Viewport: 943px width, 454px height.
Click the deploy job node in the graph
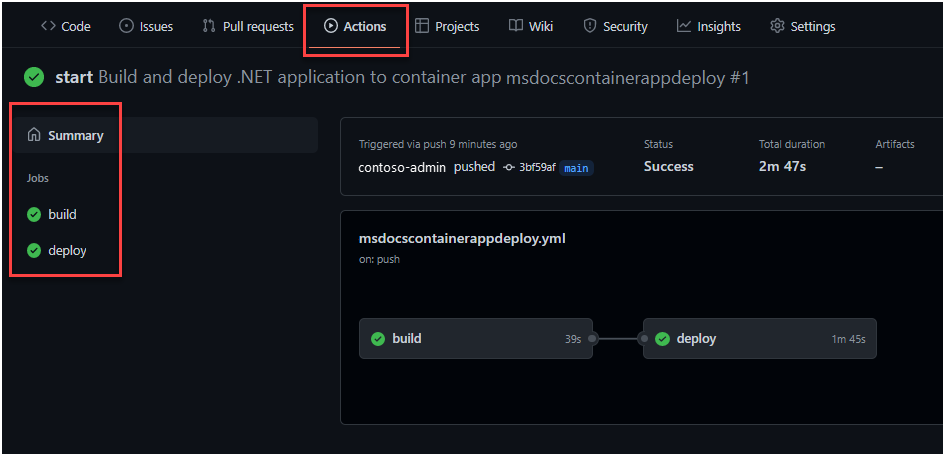coord(760,339)
